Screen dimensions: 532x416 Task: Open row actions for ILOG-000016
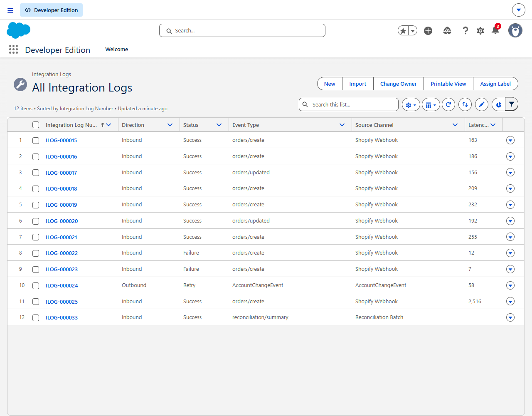coord(510,156)
